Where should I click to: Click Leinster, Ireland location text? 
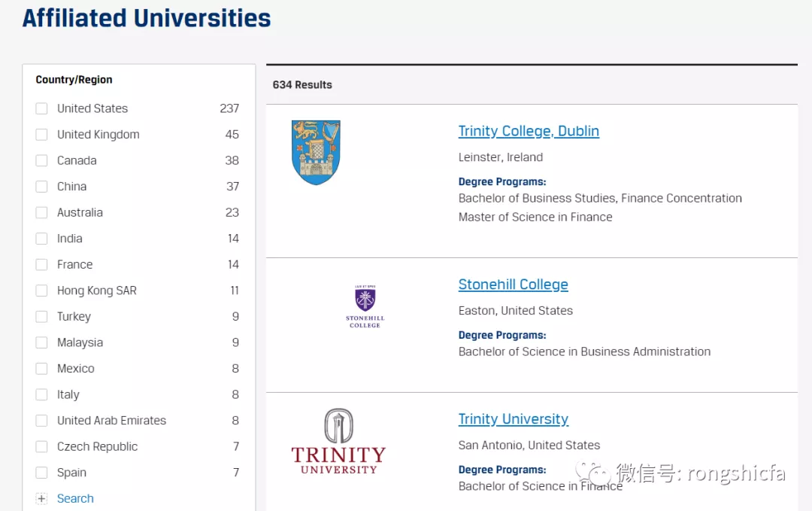coord(501,157)
